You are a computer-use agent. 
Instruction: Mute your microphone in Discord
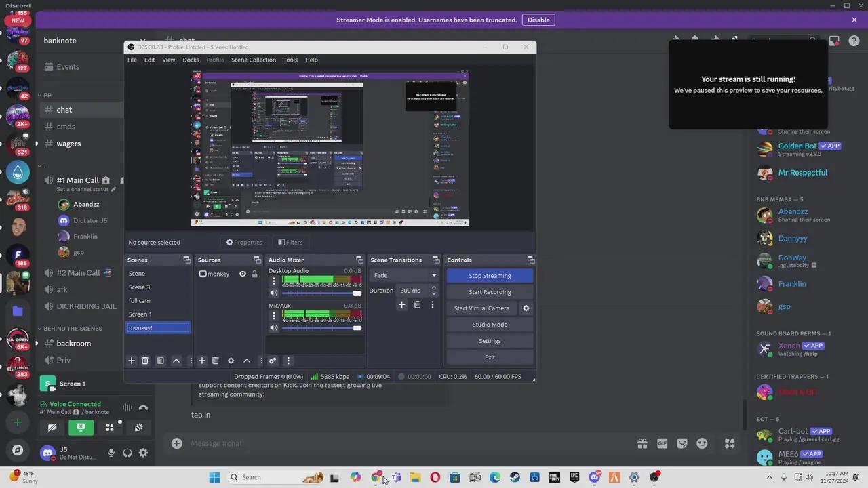click(111, 453)
